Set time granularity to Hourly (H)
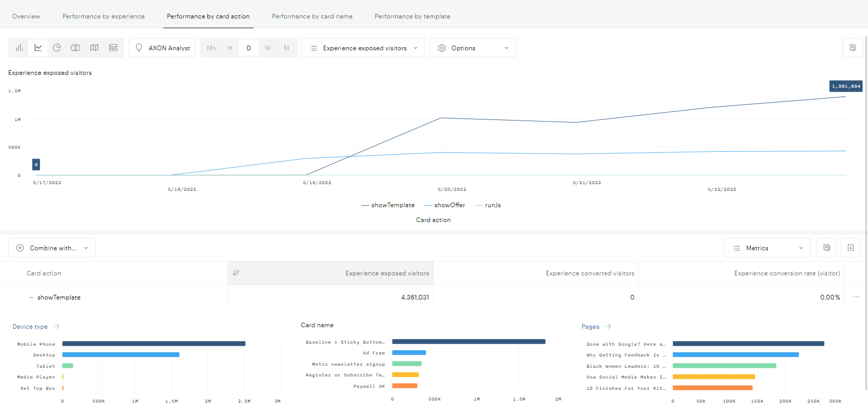Image resolution: width=868 pixels, height=419 pixels. pyautogui.click(x=230, y=48)
